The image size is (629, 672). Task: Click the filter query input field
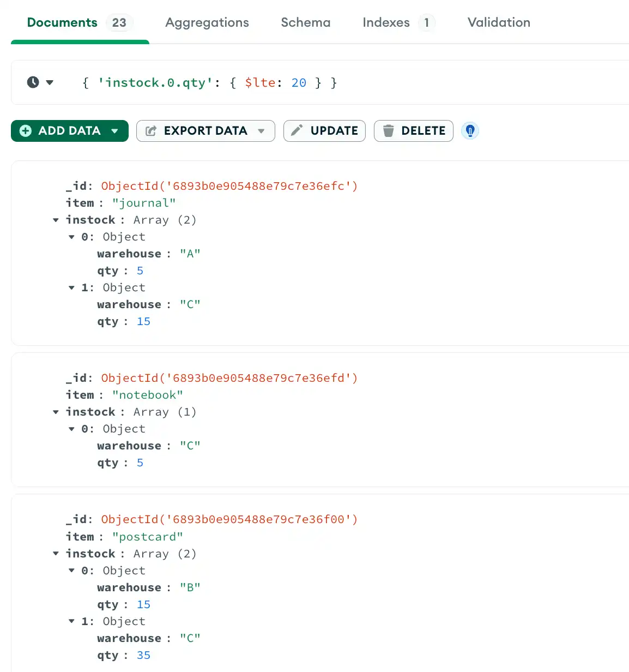tap(218, 82)
